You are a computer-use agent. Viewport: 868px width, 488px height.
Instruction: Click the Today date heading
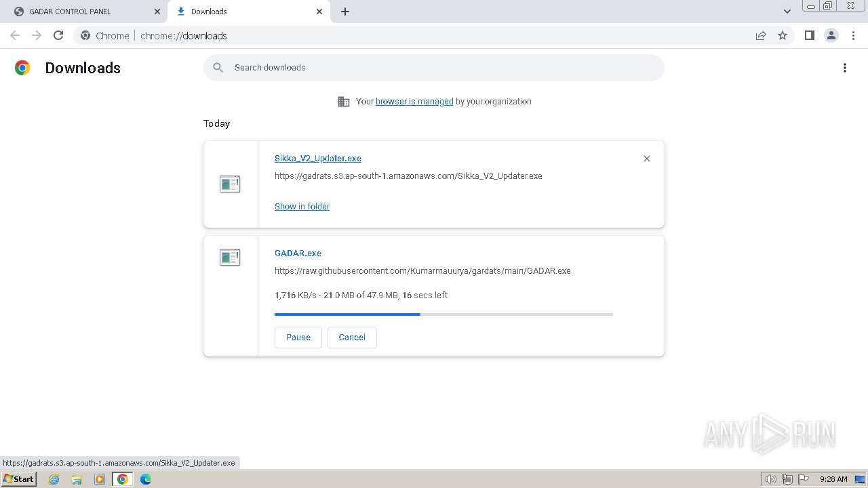(216, 123)
